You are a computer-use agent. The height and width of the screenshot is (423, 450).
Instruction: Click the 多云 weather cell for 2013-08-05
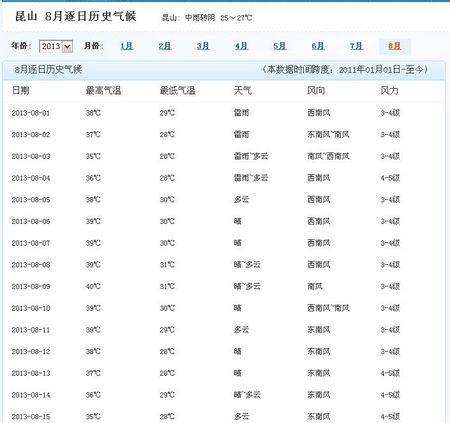241,200
